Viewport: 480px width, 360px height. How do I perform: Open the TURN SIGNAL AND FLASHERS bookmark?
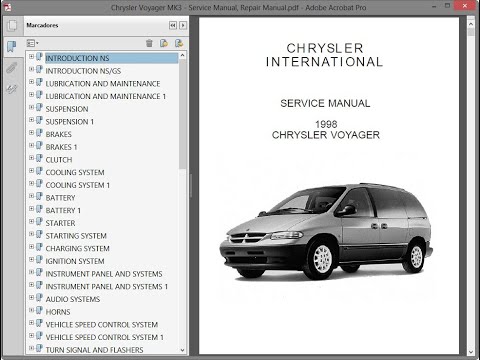point(94,350)
